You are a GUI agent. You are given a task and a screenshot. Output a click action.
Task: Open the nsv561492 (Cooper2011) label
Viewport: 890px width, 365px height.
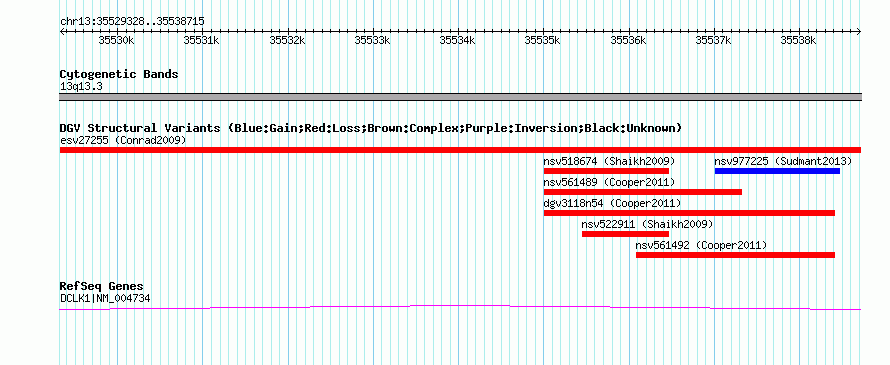pos(701,245)
